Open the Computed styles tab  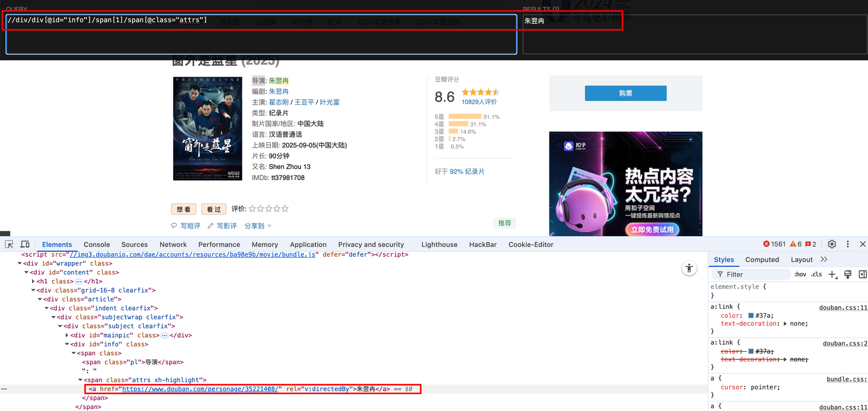pos(762,260)
